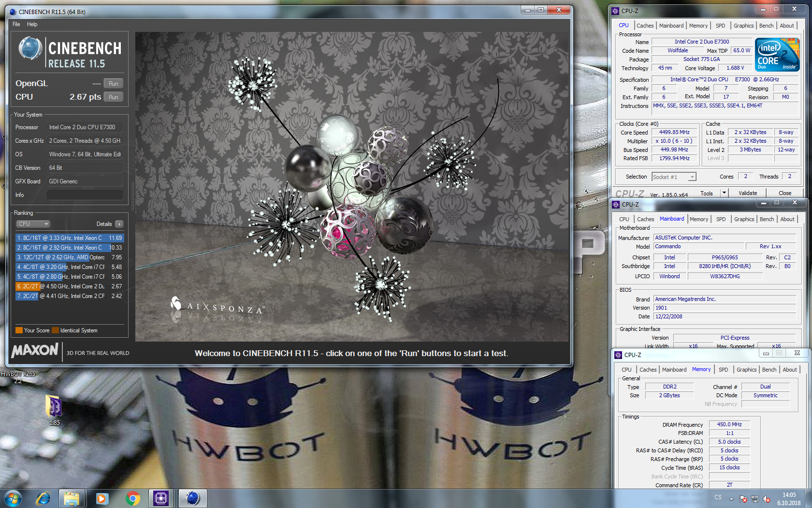
Task: Click the DRAM Frequency value 450.0 MHz
Action: click(x=729, y=424)
